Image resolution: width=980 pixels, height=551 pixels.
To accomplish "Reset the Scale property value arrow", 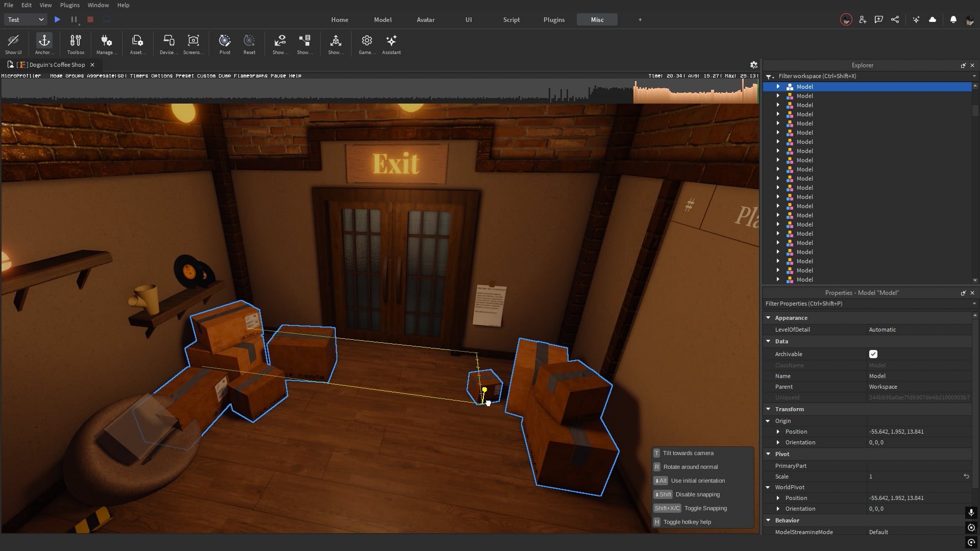I will coord(966,477).
